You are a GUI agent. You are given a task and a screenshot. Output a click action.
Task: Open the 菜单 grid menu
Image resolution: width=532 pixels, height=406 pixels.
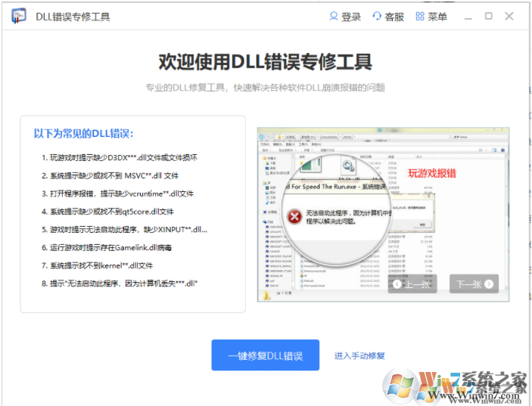[x=431, y=17]
